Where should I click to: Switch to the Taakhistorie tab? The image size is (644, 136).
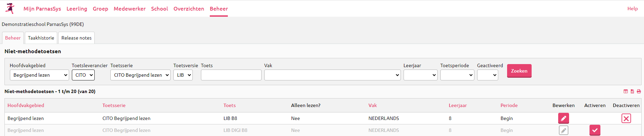tap(41, 38)
